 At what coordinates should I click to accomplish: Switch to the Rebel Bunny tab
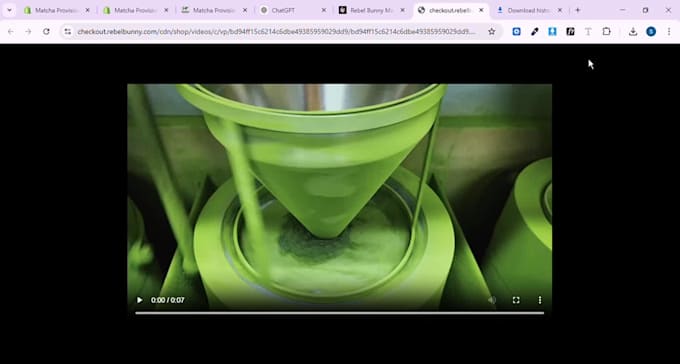coord(372,10)
